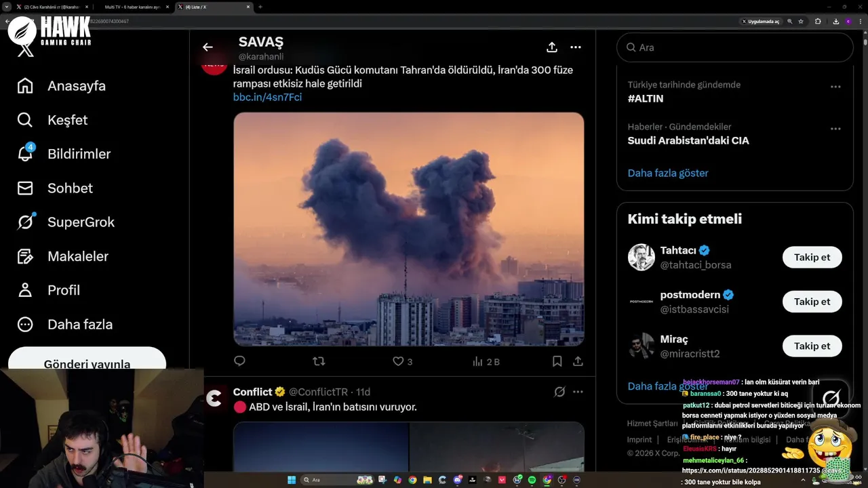Viewport: 868px width, 488px height.
Task: Bookmark the İsrail ordusu post
Action: 557,361
